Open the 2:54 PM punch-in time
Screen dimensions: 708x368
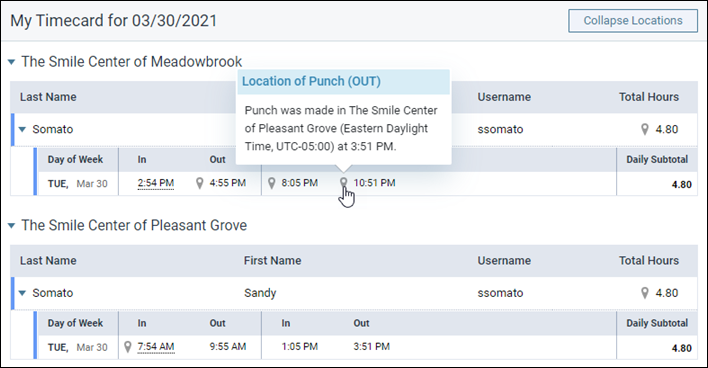pos(156,183)
